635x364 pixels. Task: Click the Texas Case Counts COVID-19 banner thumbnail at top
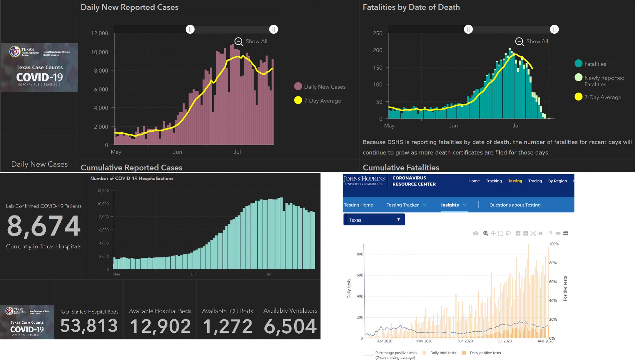tap(39, 67)
